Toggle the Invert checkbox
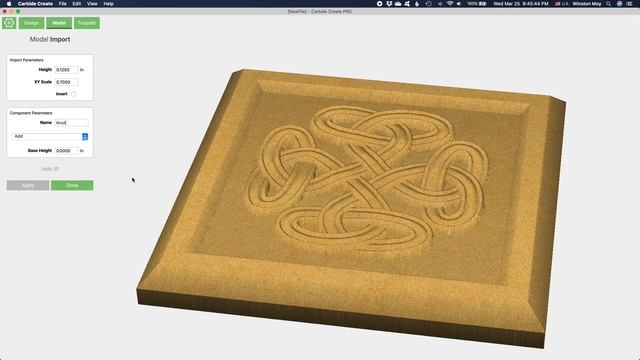Screen dimensions: 640x360 tap(73, 94)
